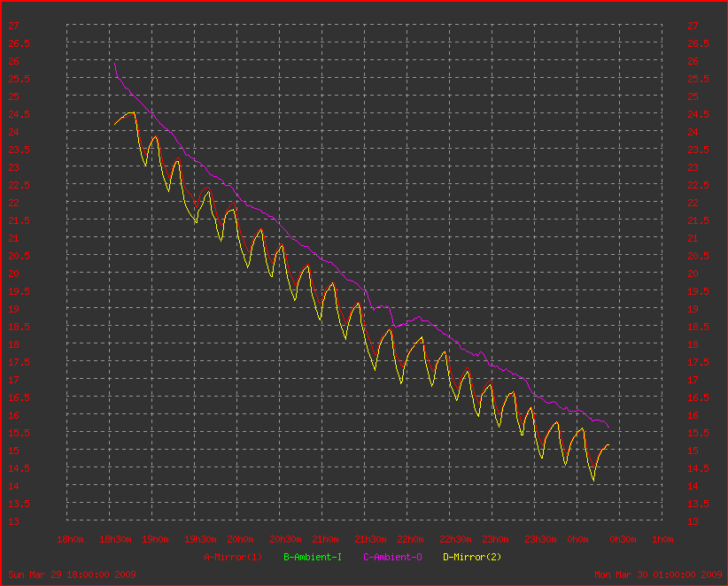This screenshot has width=728, height=586.
Task: Click the right axis value 25
Action: click(693, 96)
